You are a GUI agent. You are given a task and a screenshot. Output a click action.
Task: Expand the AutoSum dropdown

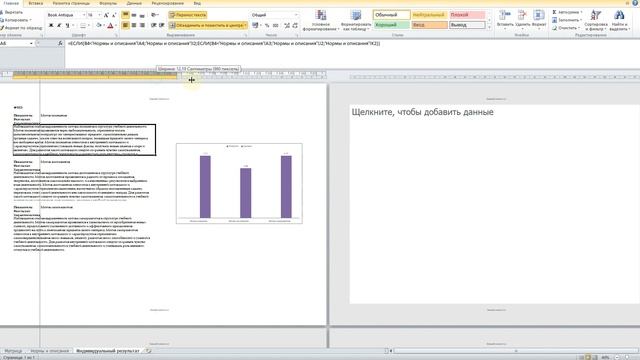pyautogui.click(x=581, y=12)
